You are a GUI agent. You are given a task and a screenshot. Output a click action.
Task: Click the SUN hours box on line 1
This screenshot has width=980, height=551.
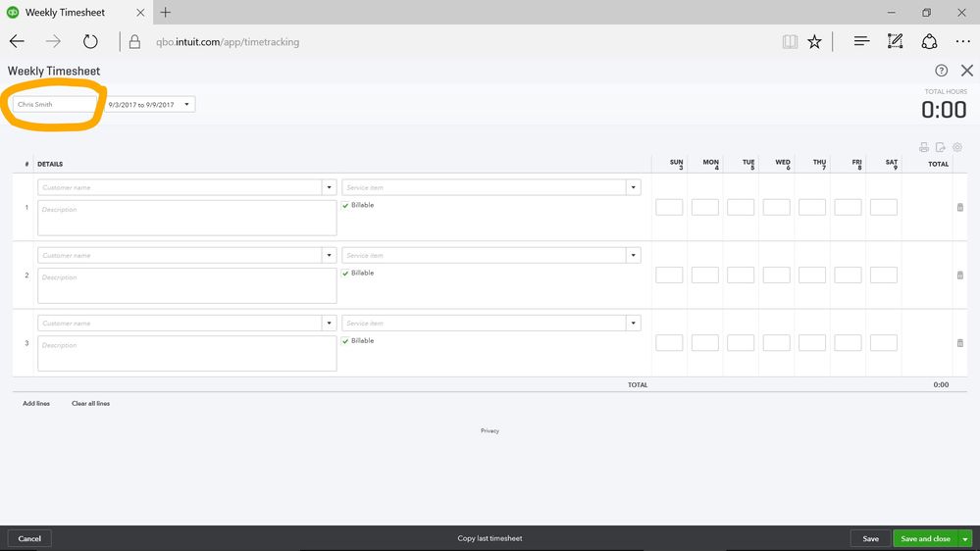click(x=669, y=208)
